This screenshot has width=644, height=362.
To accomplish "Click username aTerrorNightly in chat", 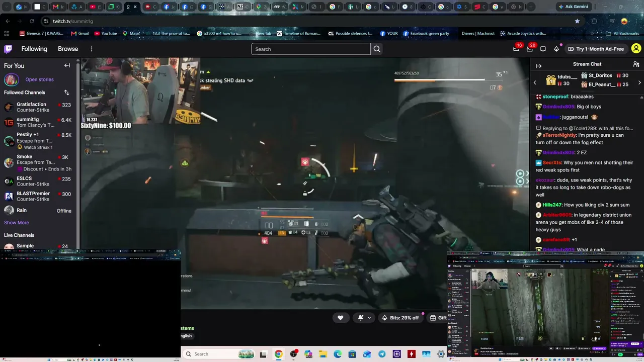I will pos(559,135).
